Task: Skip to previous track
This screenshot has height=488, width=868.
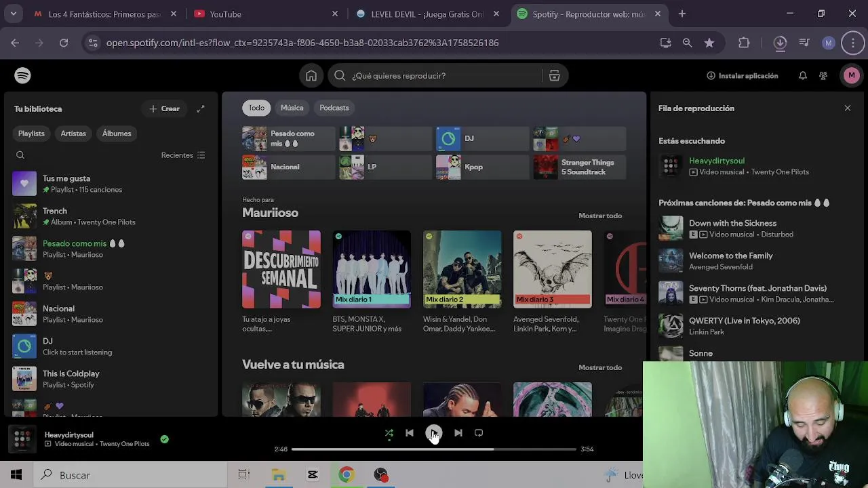Action: click(410, 433)
